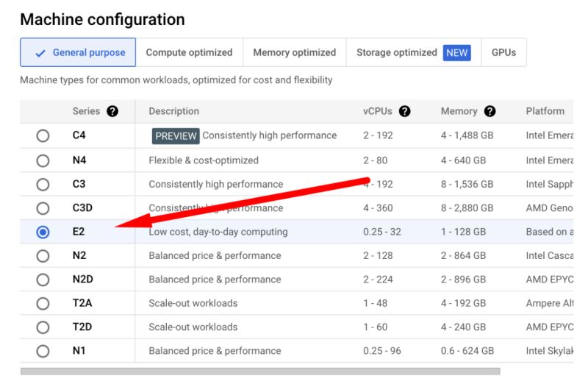Open the Series help question-mark icon
Screen dimensions: 588x387
112,111
